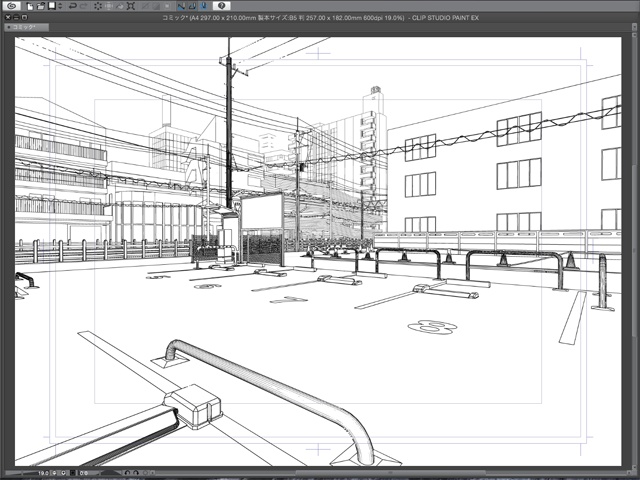The width and height of the screenshot is (640, 480).
Task: Click the free transform handles icon
Action: tap(131, 6)
